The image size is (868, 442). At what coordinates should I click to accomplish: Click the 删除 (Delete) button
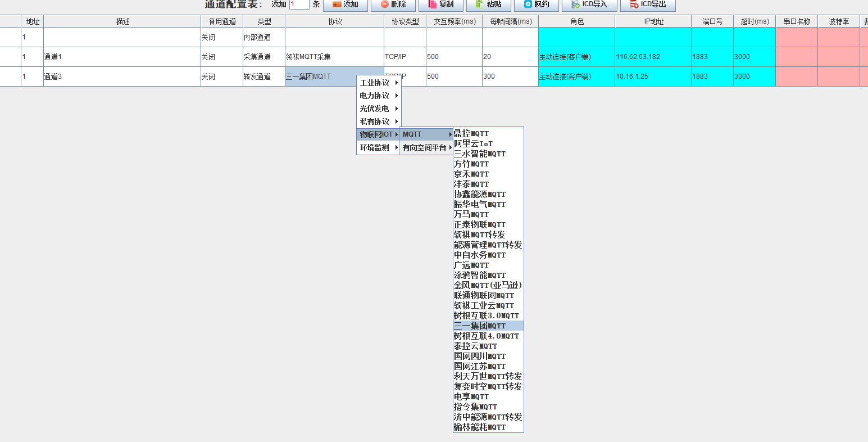tap(393, 4)
